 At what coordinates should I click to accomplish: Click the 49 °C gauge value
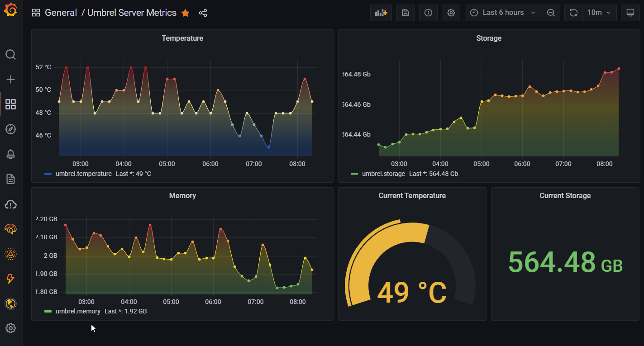pyautogui.click(x=412, y=293)
